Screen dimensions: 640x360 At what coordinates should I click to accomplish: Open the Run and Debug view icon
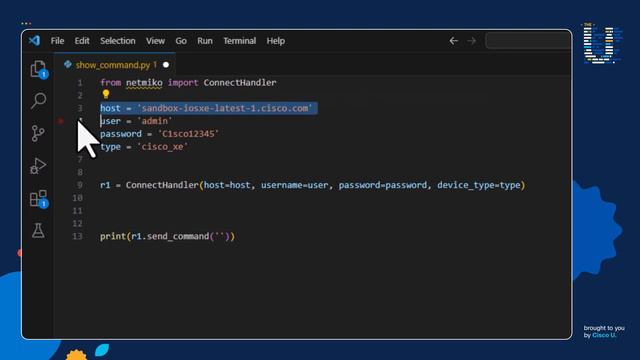coord(38,166)
